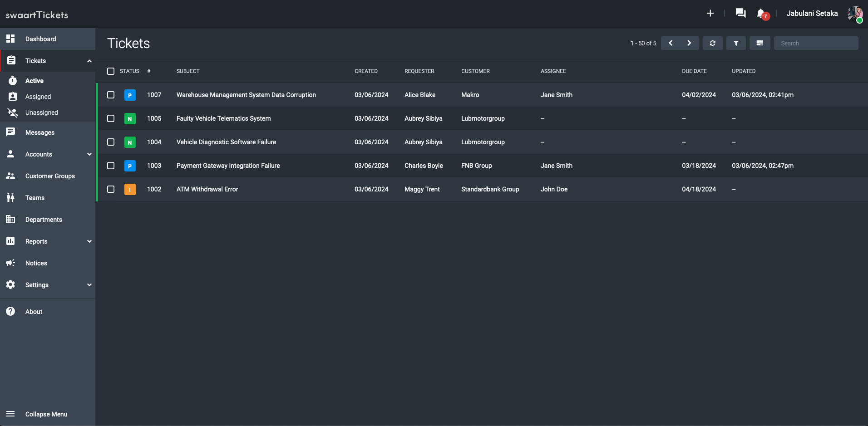868x426 pixels.
Task: Open the Unassigned tickets view
Action: 42,113
